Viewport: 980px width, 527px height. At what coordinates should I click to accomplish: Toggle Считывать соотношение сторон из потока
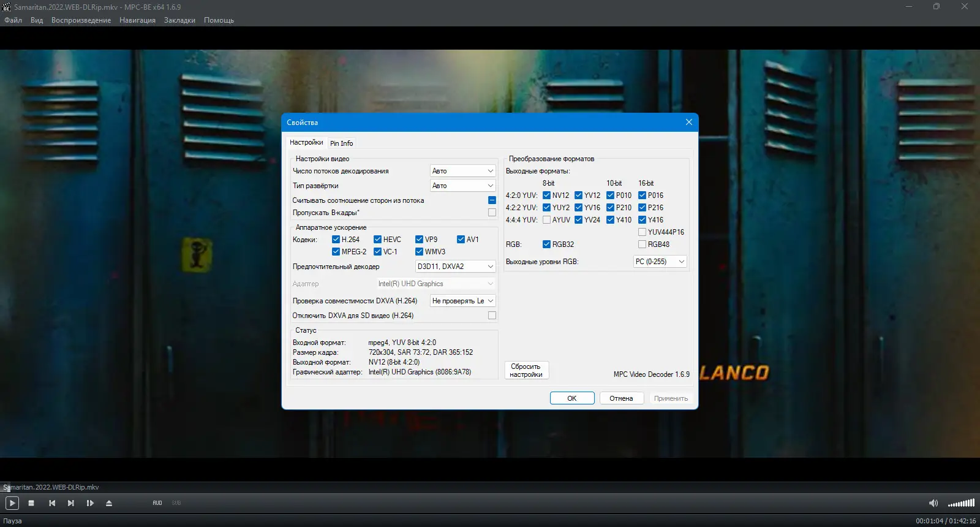tap(492, 200)
